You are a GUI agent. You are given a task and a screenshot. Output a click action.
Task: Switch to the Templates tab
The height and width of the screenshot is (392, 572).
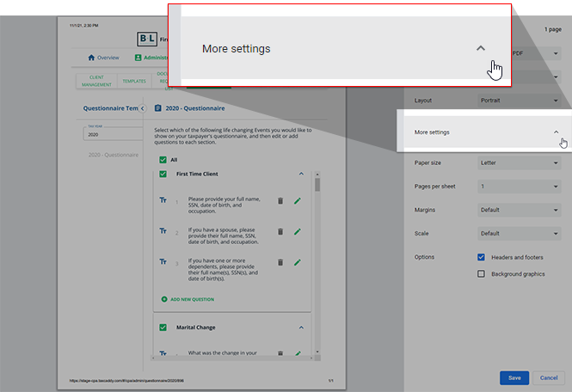click(x=134, y=81)
